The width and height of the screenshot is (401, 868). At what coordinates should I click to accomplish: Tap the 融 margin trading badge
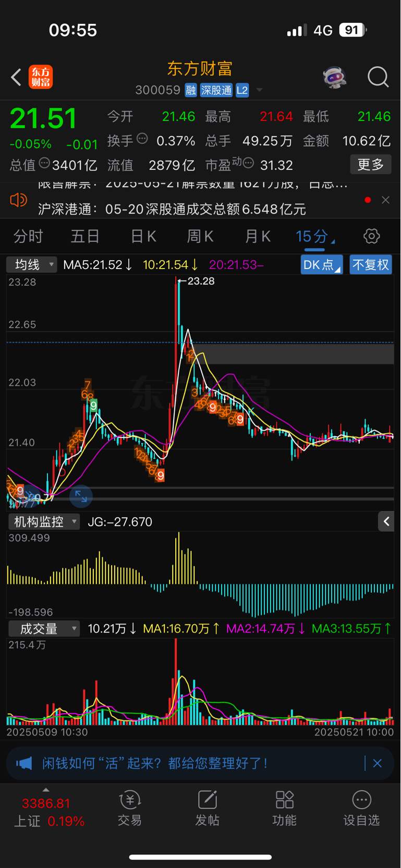pos(191,90)
